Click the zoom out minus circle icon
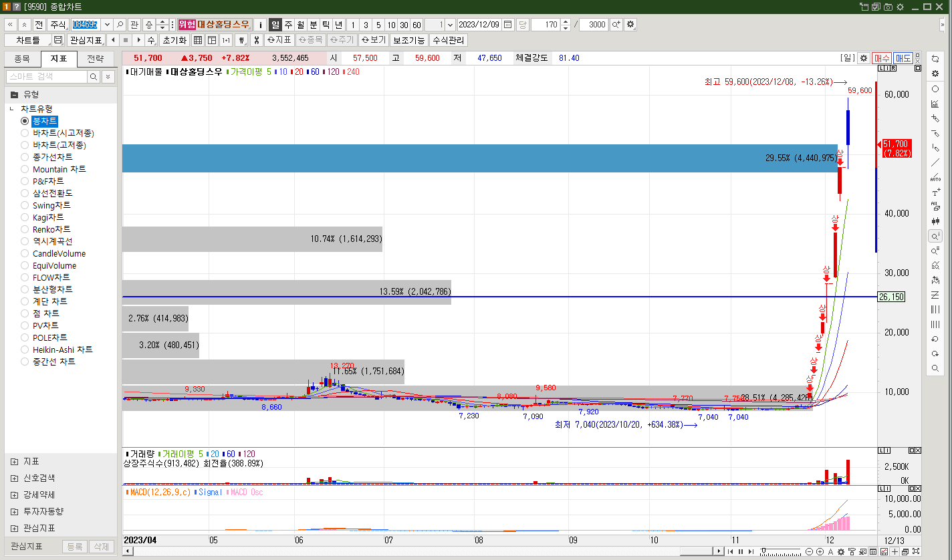The height and width of the screenshot is (560, 952). coord(810,551)
